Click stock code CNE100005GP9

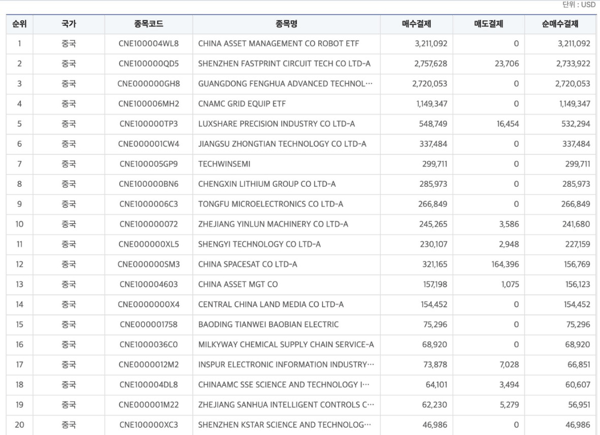coord(148,164)
